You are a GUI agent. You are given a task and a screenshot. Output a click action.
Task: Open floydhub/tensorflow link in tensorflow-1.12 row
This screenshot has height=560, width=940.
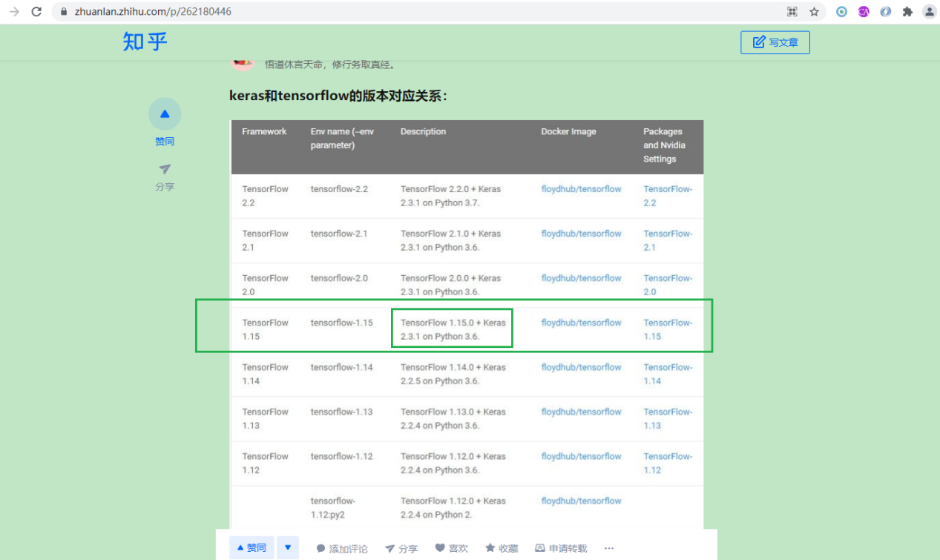point(581,456)
